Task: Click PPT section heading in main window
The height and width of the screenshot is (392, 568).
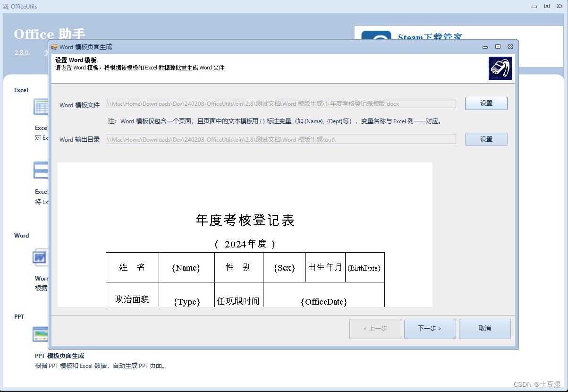Action: (x=19, y=317)
